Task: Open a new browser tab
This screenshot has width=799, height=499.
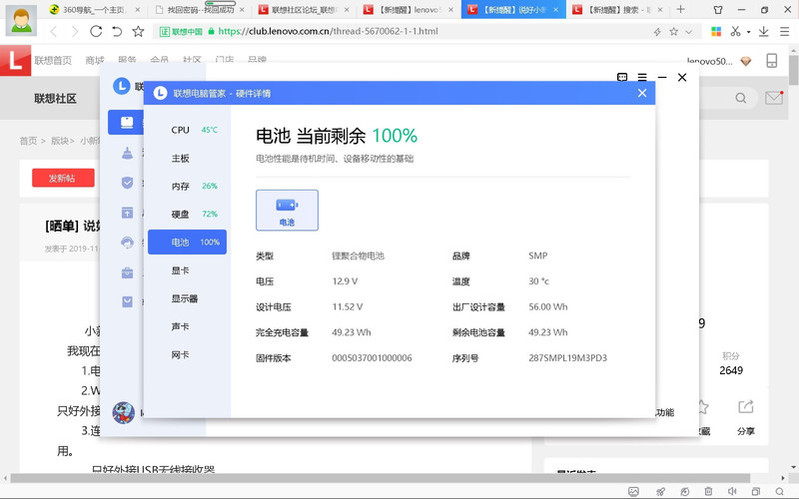Action: tap(680, 9)
